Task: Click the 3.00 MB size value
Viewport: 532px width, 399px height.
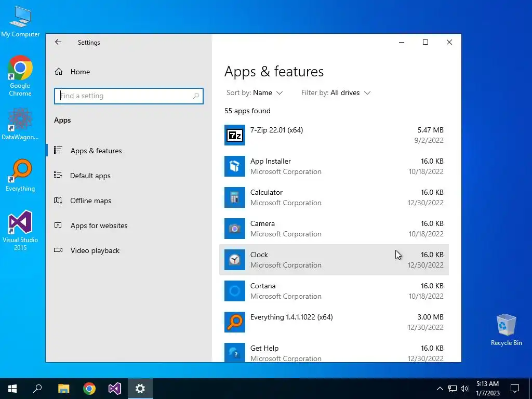Action: (x=430, y=317)
